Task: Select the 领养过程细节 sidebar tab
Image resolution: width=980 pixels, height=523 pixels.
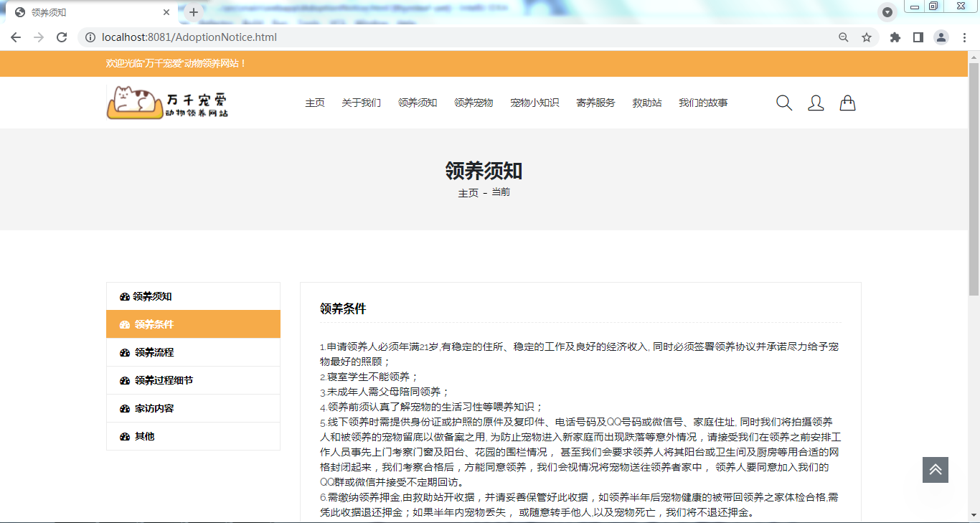Action: point(193,380)
